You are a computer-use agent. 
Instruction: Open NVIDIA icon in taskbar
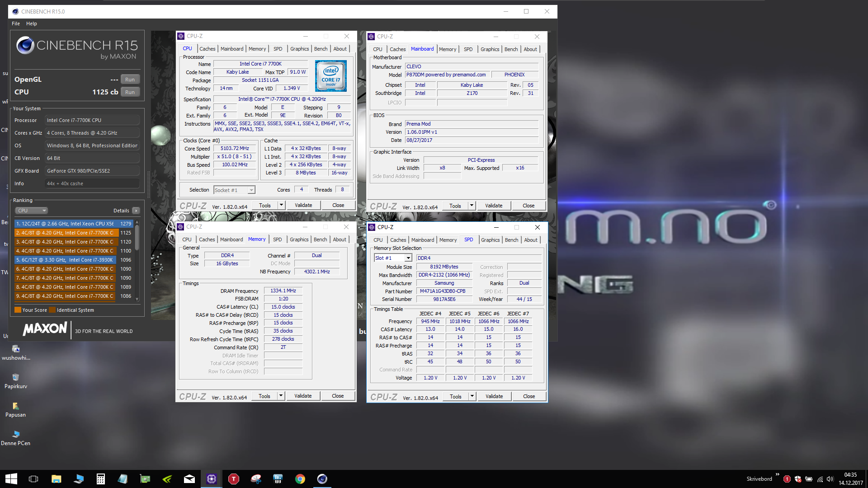[x=167, y=479]
